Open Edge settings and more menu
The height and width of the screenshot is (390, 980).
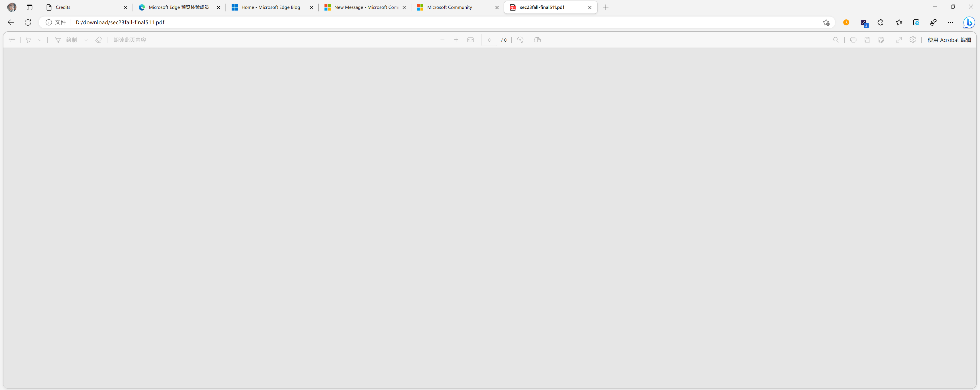click(950, 23)
